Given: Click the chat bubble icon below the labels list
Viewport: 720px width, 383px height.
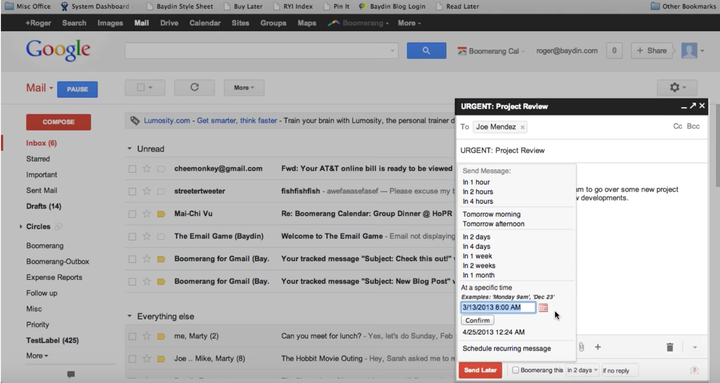Looking at the screenshot, I should click(71, 374).
